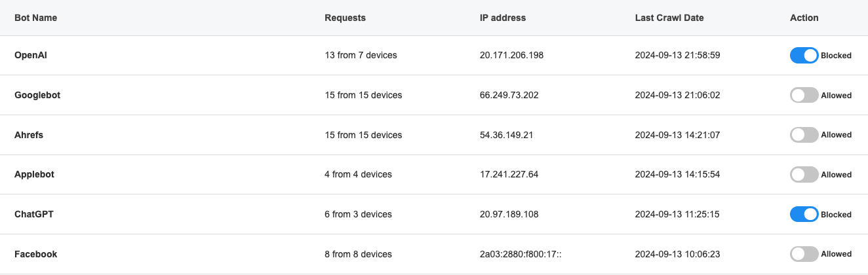
Task: Select the OpenAI bot name
Action: 31,56
